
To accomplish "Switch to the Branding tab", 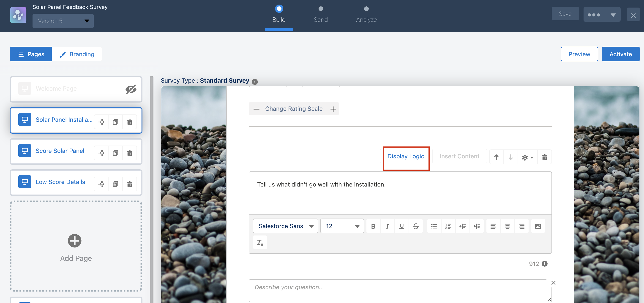I will coord(77,54).
